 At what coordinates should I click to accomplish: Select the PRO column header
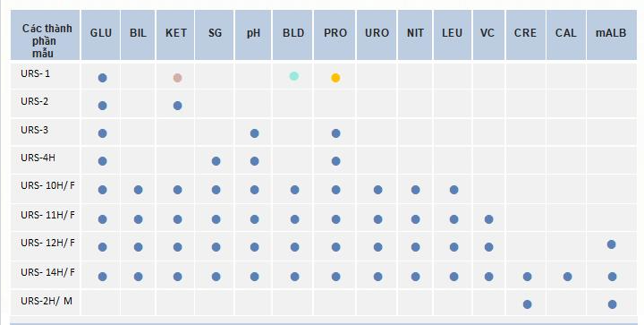[335, 33]
